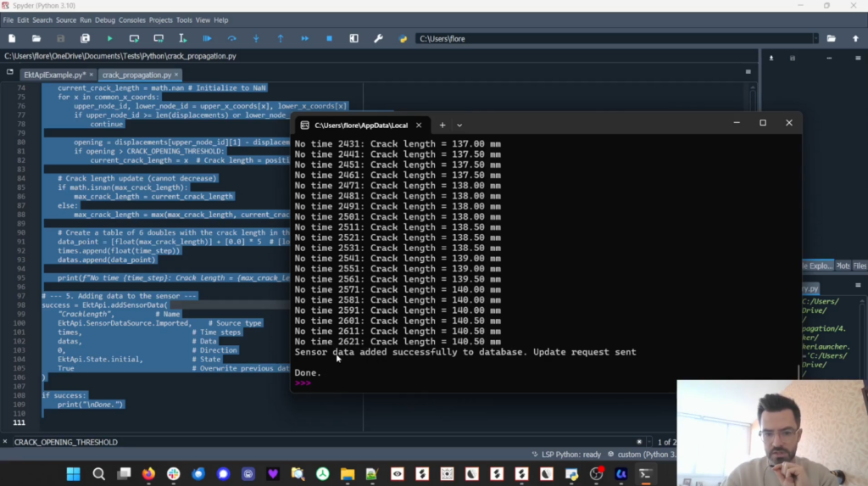Create a new file from the toolbar
868x486 pixels.
(x=12, y=38)
